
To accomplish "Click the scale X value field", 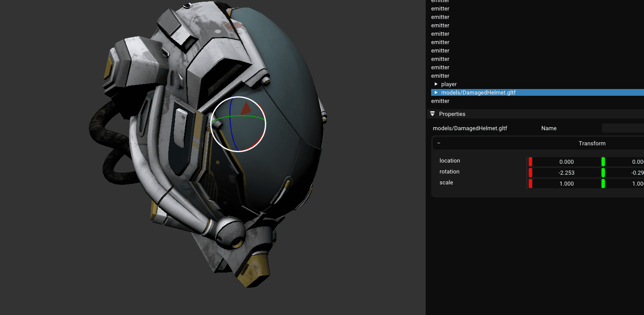I will [x=566, y=184].
